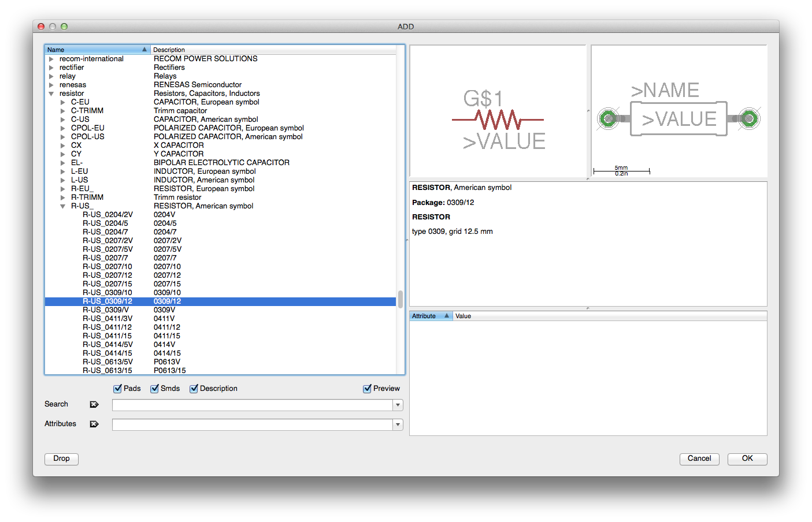Screen dimensions: 812x522
Task: Toggle the Smds checkbox
Action: [155, 389]
